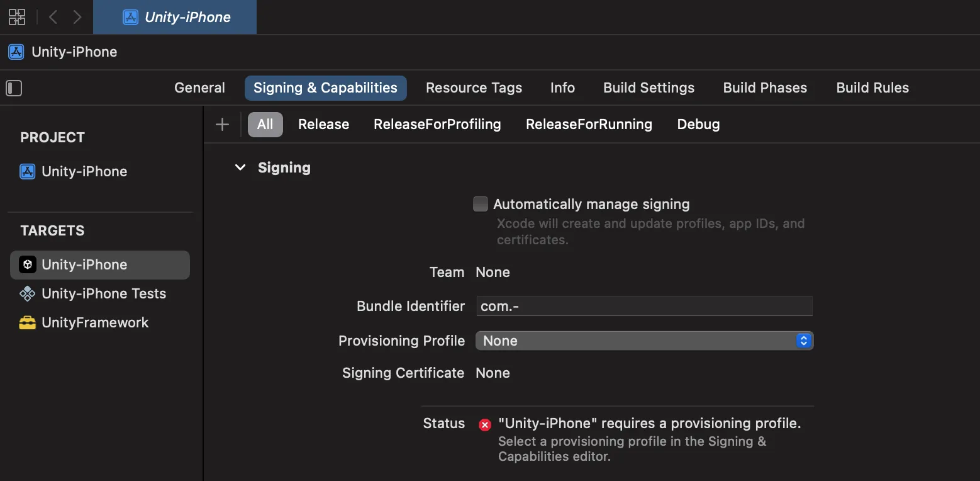Open the related items grid icon
Screen dimensions: 980x481
point(17,17)
